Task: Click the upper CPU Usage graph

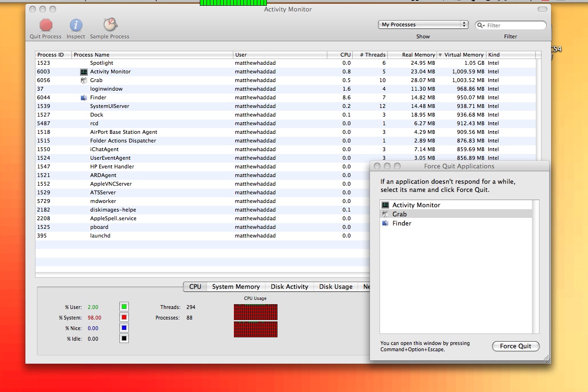Action: (x=255, y=312)
